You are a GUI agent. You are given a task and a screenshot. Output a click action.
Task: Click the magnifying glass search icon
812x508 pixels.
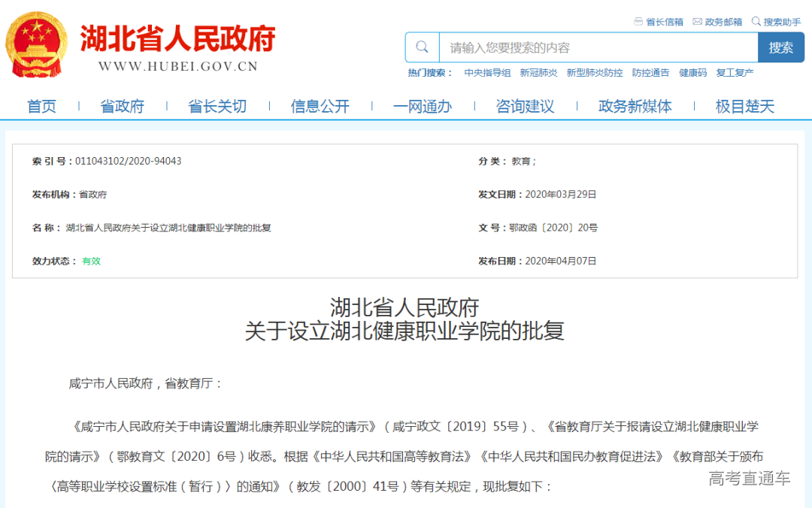pos(423,47)
